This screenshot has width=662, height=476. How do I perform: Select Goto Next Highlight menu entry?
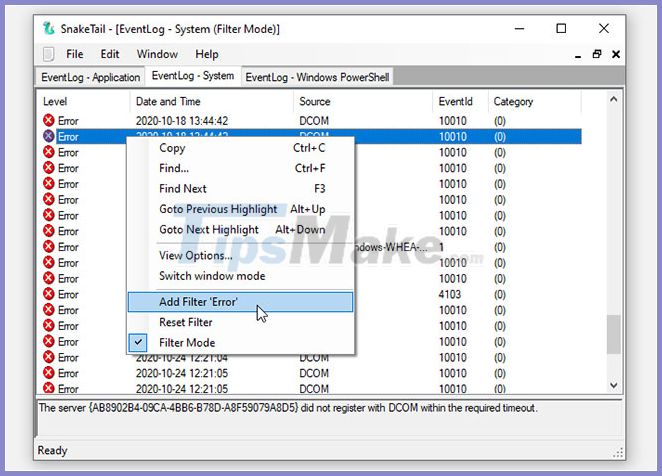tap(241, 229)
